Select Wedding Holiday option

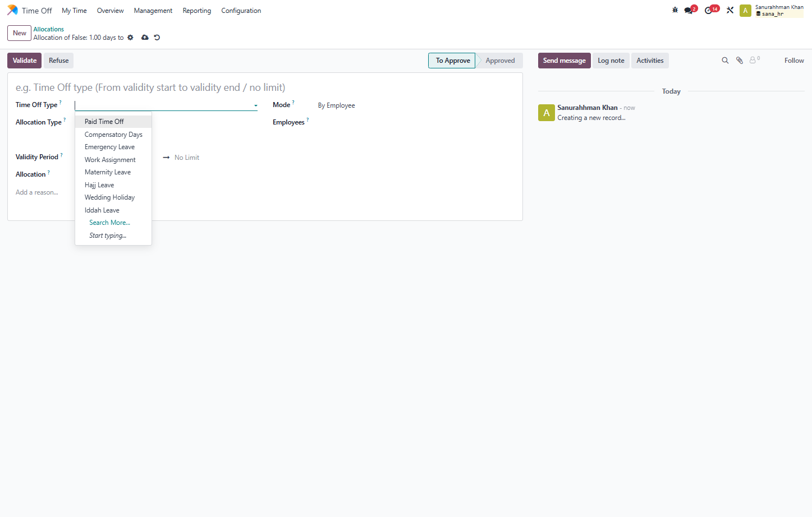[x=113, y=197]
